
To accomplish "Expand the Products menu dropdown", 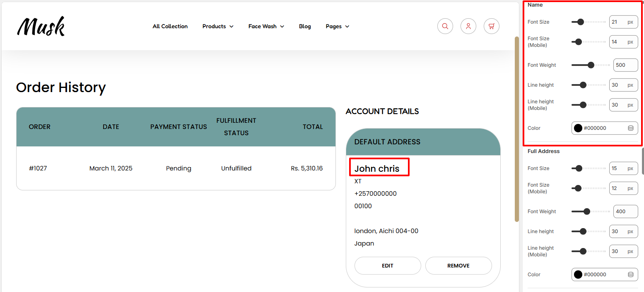I will (x=218, y=26).
